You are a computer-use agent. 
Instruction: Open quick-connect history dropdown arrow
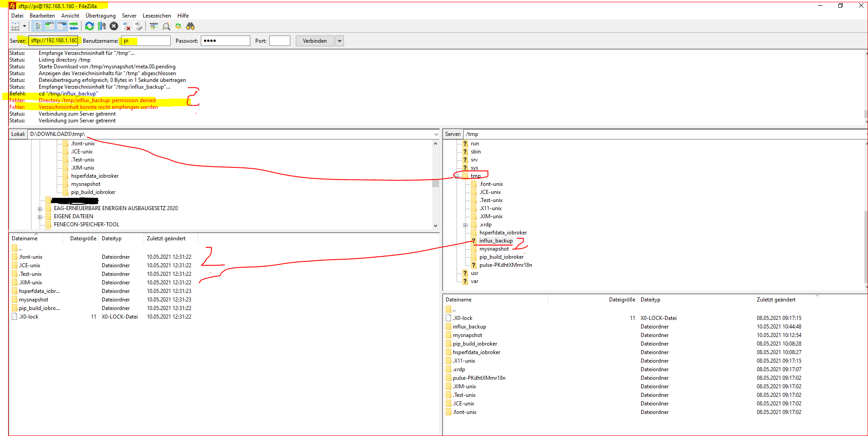tap(340, 41)
